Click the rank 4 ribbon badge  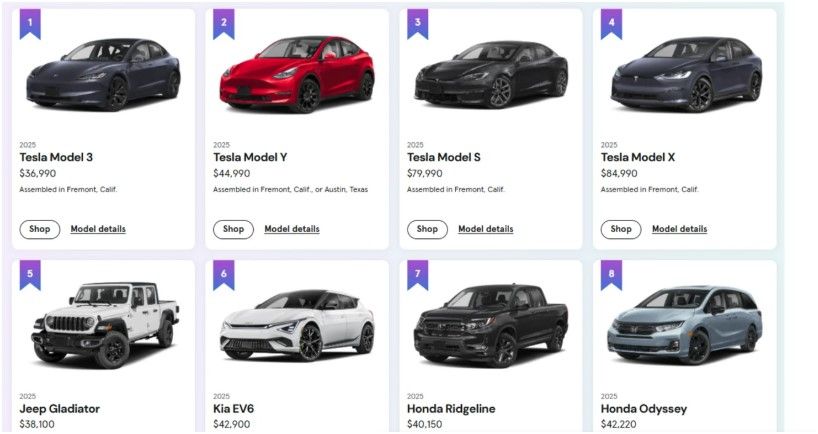point(611,23)
